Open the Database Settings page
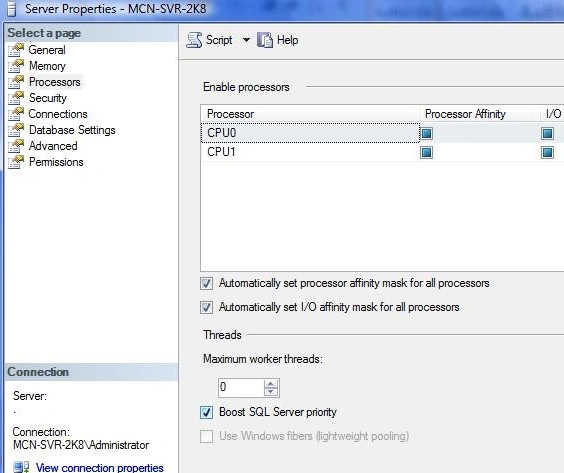This screenshot has width=564, height=473. click(x=72, y=130)
